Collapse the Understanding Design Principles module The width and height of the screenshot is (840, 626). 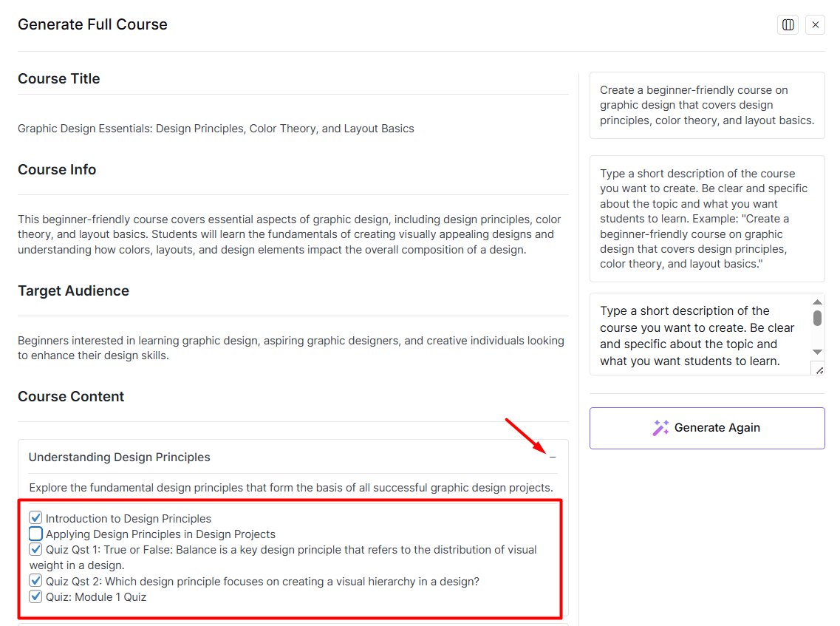click(x=553, y=457)
